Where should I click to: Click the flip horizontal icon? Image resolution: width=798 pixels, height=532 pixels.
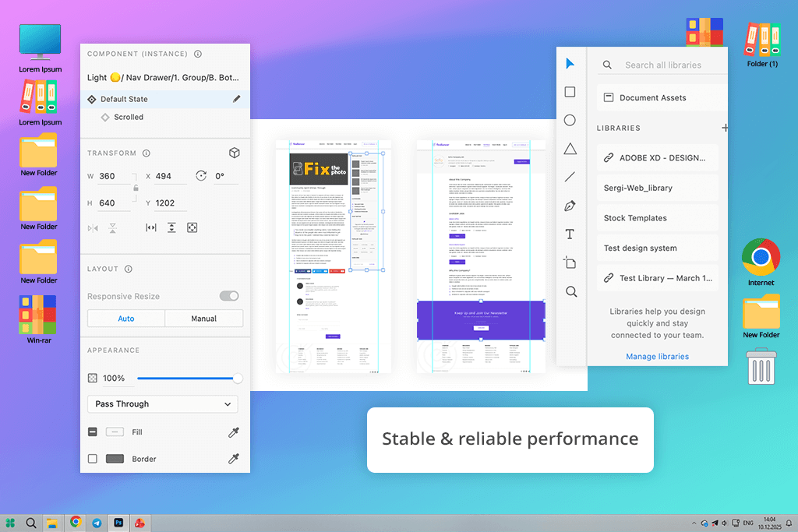tap(93, 228)
